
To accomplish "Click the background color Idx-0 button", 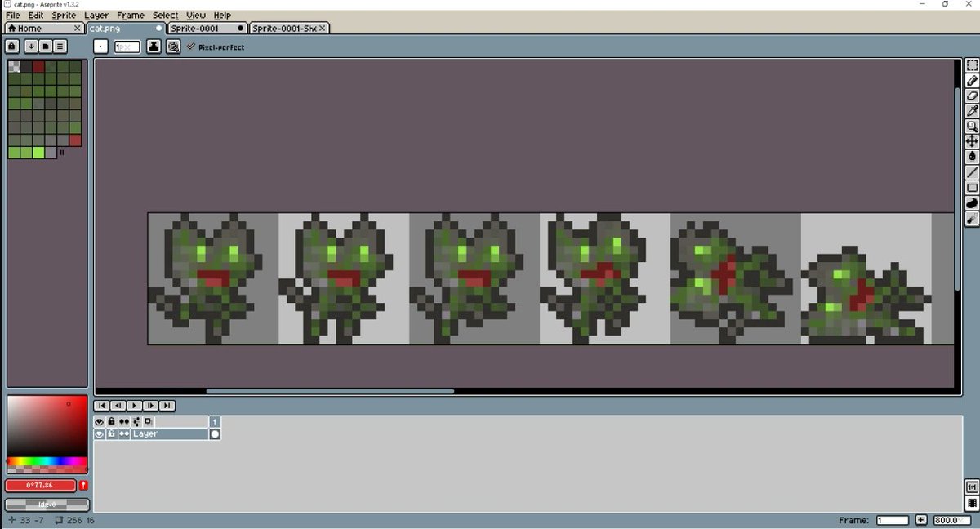I will [x=47, y=505].
